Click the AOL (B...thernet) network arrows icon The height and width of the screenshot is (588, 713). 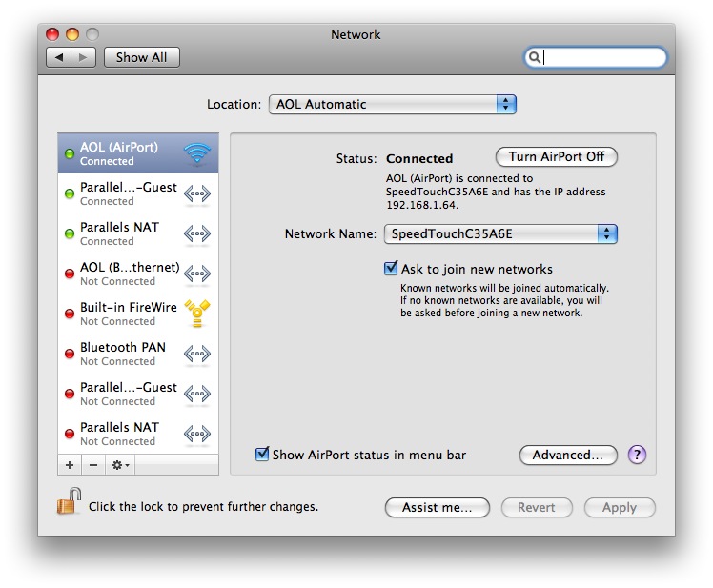tap(197, 274)
